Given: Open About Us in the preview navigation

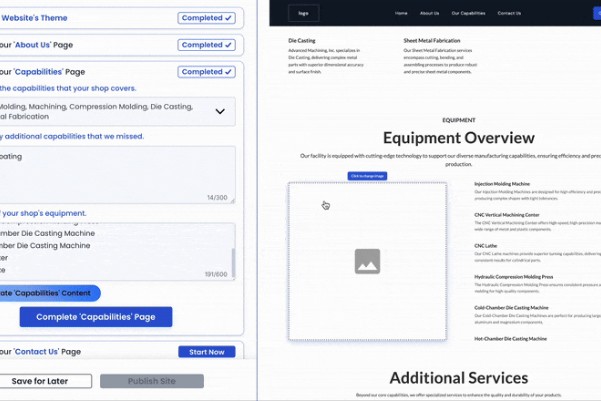Looking at the screenshot, I should 429,14.
